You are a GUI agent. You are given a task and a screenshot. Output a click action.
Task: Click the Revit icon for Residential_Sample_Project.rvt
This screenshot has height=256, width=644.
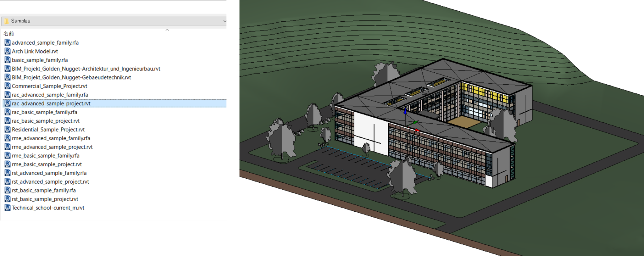(8, 129)
